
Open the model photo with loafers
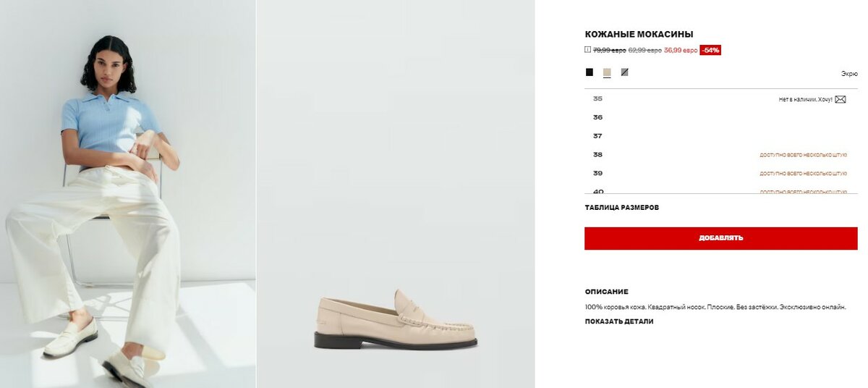click(x=127, y=194)
